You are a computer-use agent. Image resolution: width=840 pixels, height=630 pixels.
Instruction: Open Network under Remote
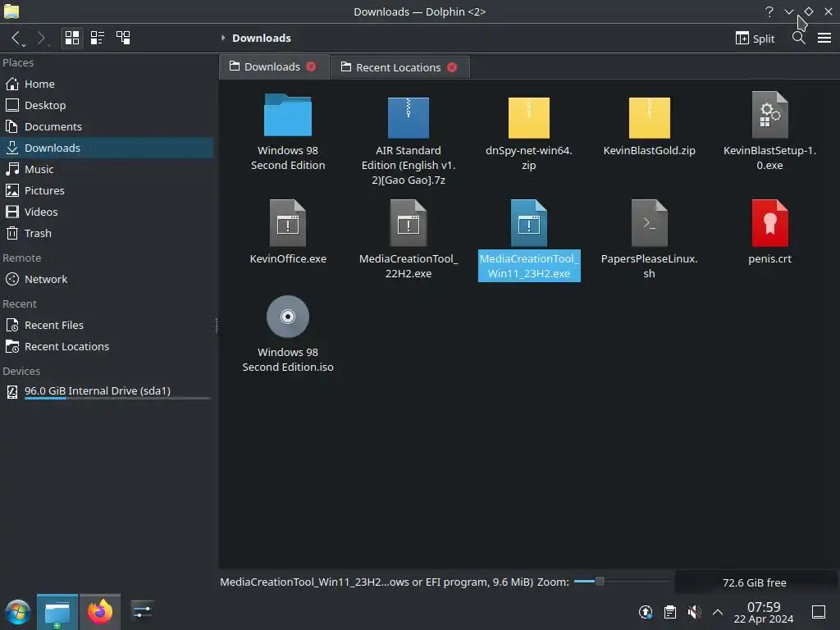pos(107,279)
